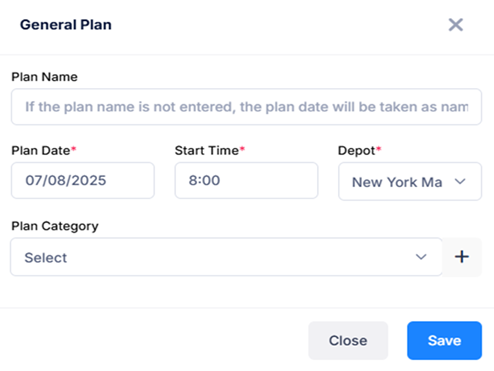This screenshot has height=371, width=494.
Task: Open the Plan Category Select dropdown
Action: (x=227, y=257)
